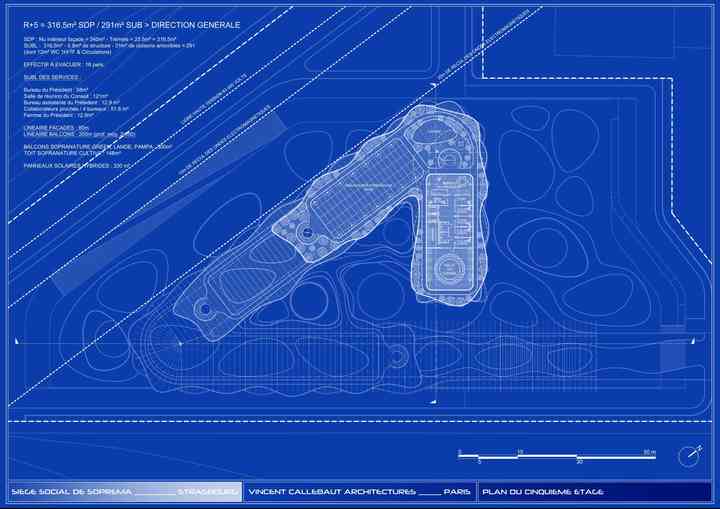Click the 'SUBL DES SERVICES' underlined heading
The width and height of the screenshot is (720, 509).
point(52,76)
